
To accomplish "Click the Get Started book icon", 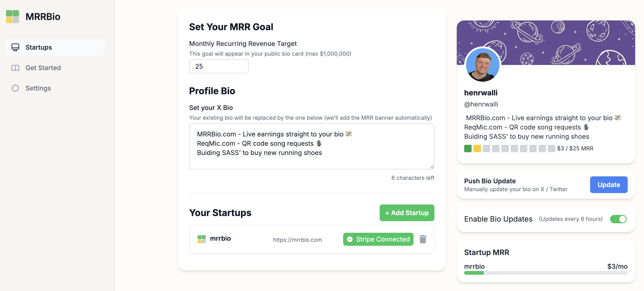I will (x=15, y=68).
